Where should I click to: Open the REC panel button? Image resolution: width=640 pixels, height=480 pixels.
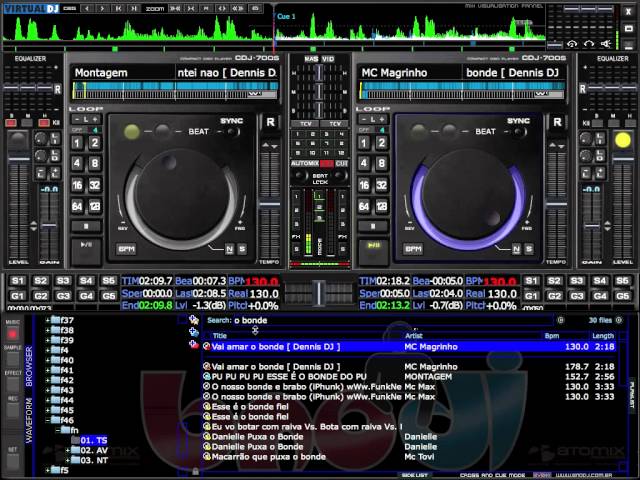[12, 410]
